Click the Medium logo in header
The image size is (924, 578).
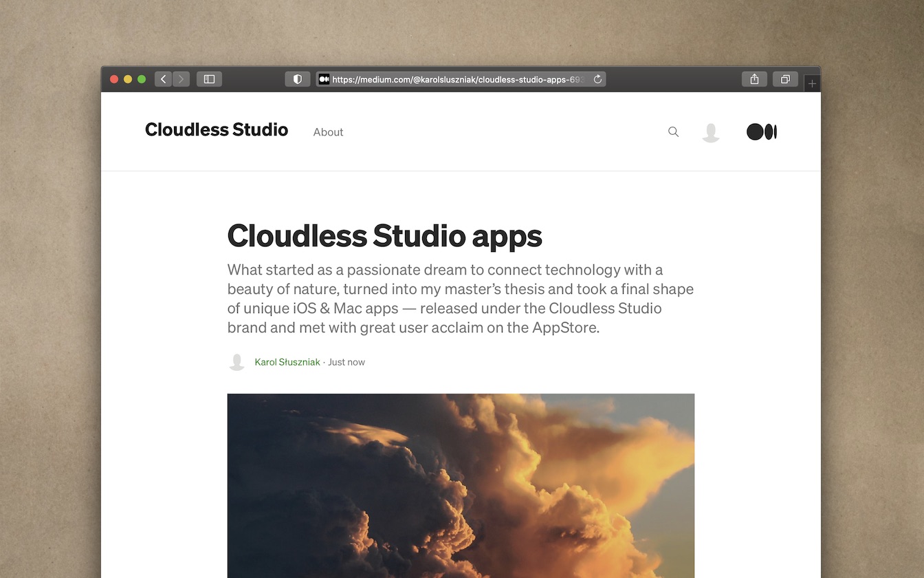[762, 132]
